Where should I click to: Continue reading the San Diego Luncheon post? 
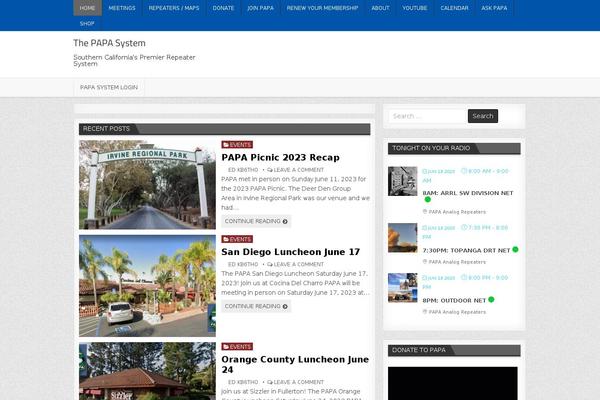(256, 306)
